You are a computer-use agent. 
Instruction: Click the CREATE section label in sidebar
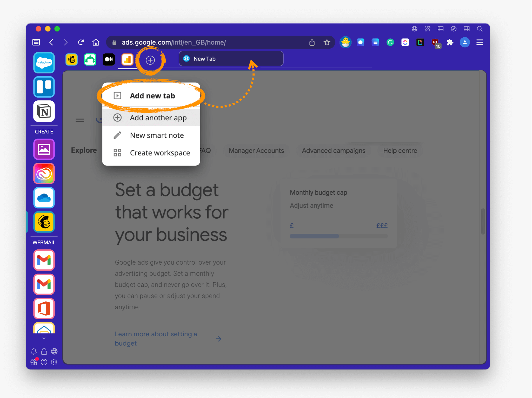(44, 132)
